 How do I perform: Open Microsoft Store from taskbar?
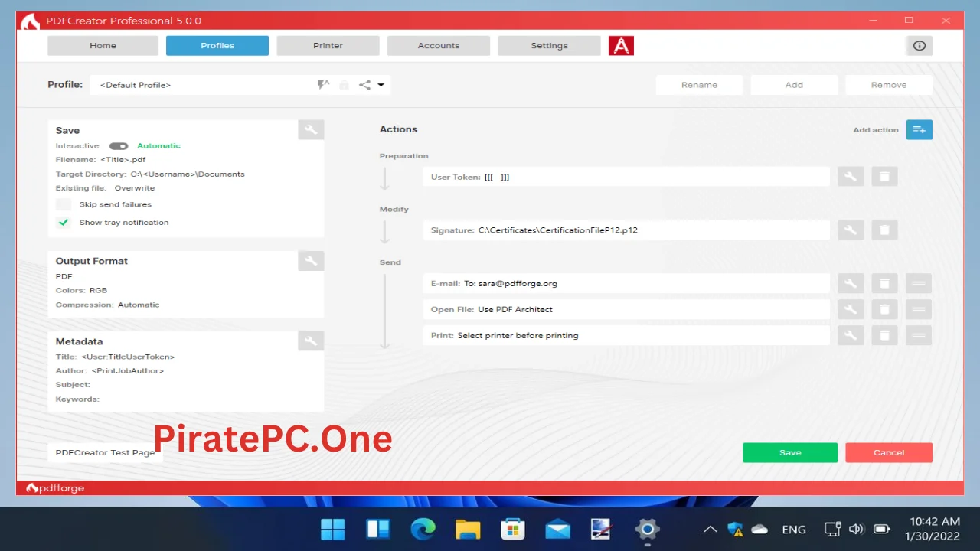[x=512, y=529]
